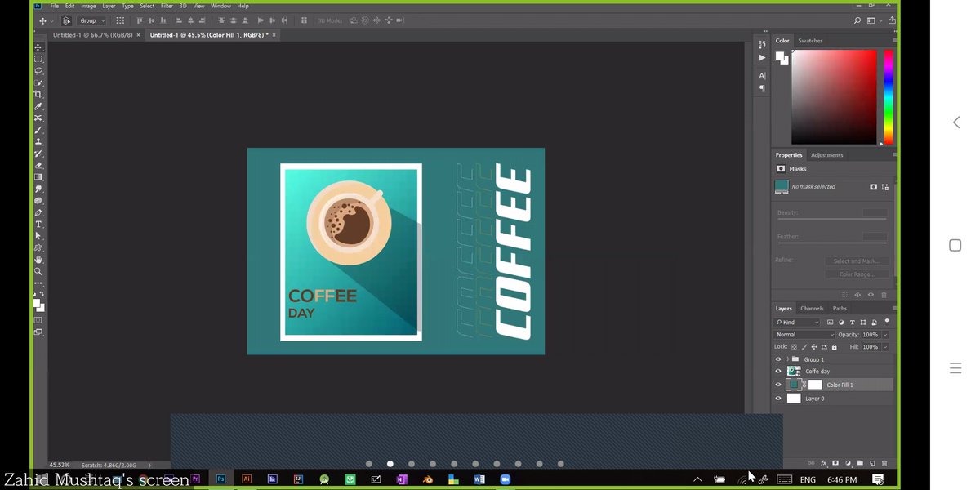Activate the Brush tool

pyautogui.click(x=38, y=129)
